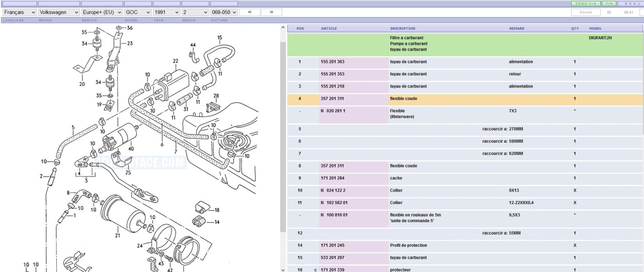Click part number 20 in the diagram
The image size is (644, 272).
coord(82,84)
